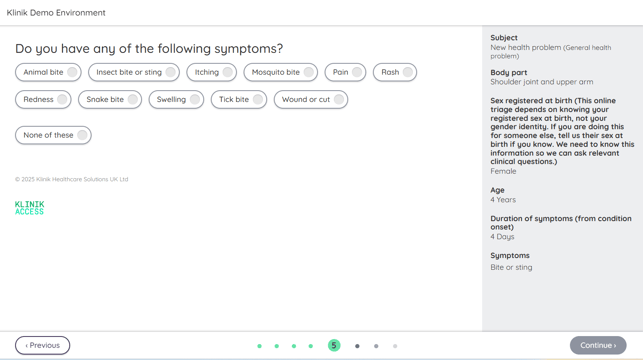Screen dimensions: 643x360
Task: Click the 4 Days duration value
Action: (502, 237)
